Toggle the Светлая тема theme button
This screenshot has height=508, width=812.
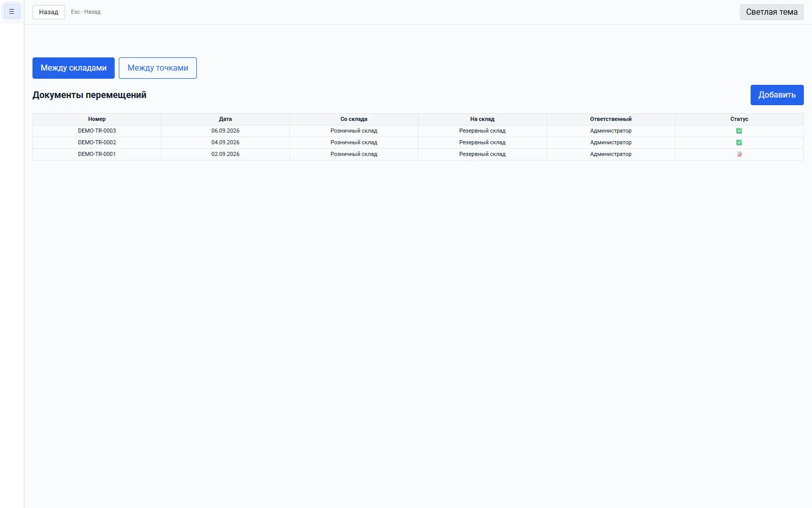coord(771,12)
